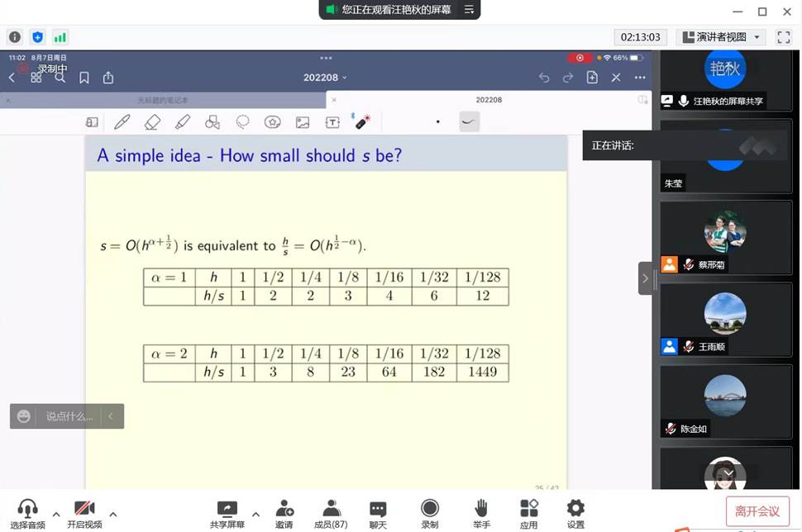
Task: Open the Apps icon in toolbar
Action: click(528, 513)
